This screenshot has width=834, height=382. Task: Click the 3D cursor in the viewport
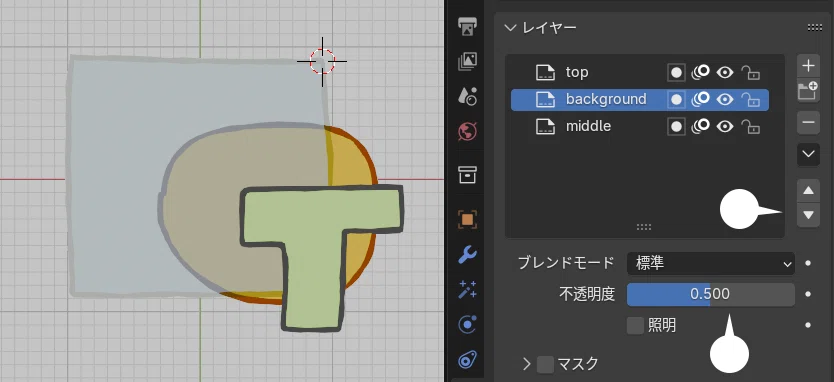click(322, 61)
